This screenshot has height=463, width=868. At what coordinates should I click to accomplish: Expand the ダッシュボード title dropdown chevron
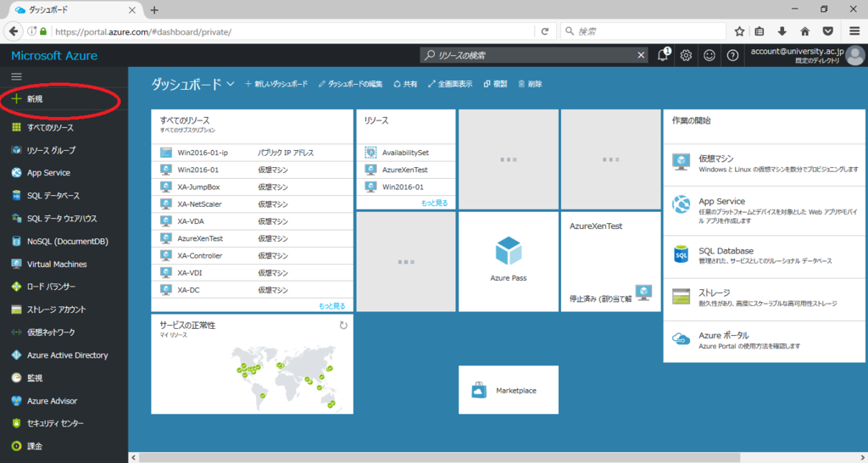click(x=231, y=84)
